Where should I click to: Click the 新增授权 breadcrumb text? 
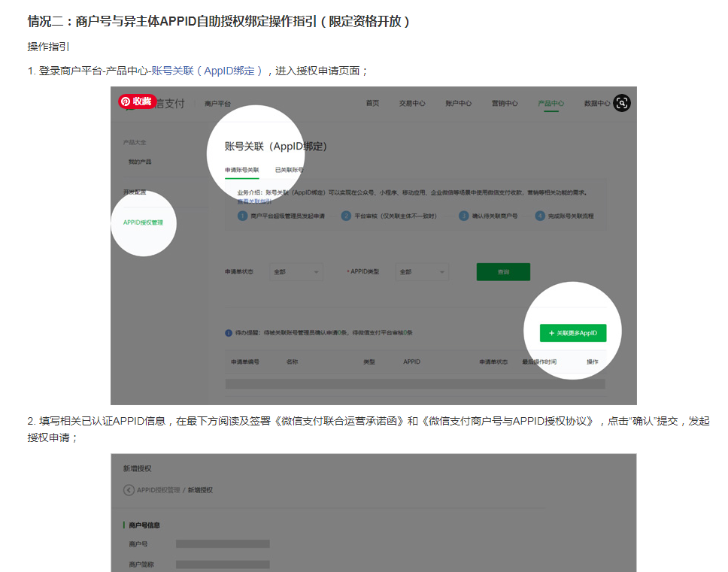point(200,490)
